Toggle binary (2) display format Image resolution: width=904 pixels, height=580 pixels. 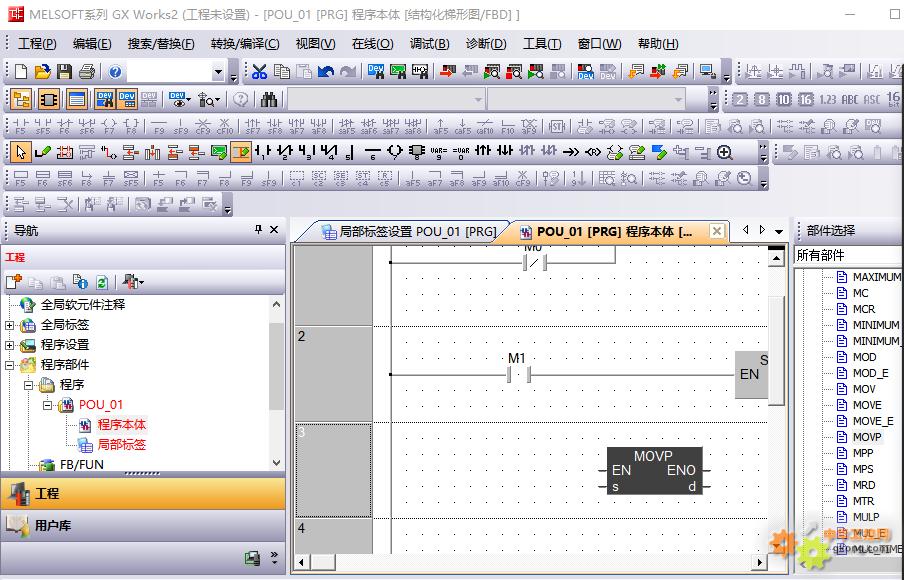(740, 100)
